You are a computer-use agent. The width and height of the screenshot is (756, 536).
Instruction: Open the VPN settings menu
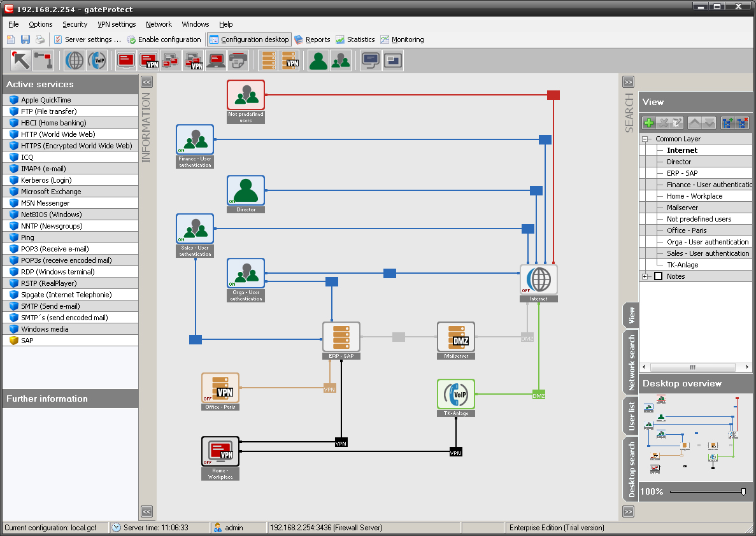tap(117, 24)
